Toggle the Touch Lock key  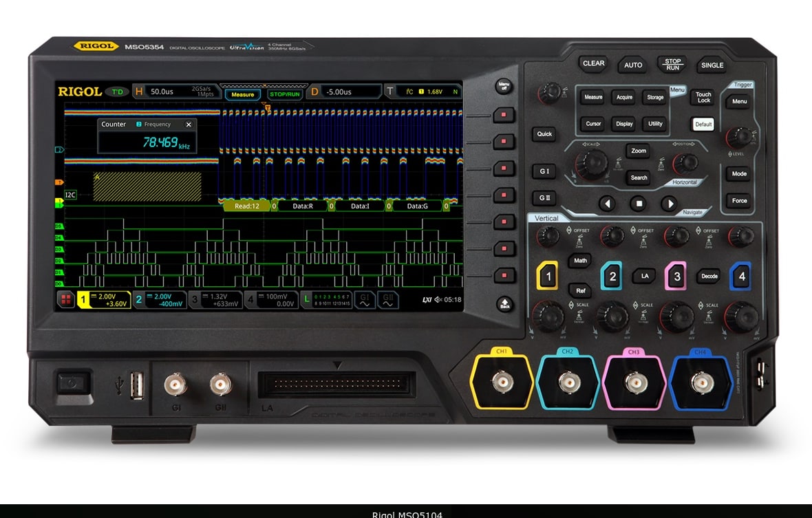(703, 97)
